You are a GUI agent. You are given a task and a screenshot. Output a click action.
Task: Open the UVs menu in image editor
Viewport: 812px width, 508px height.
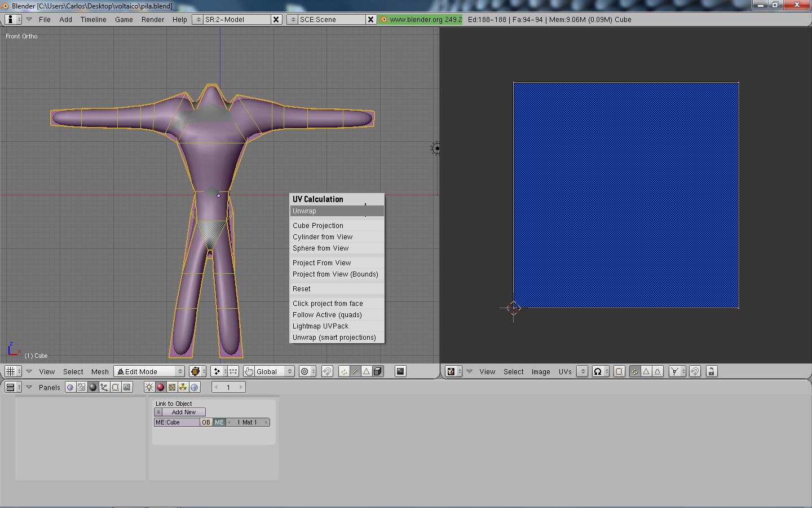pos(565,371)
